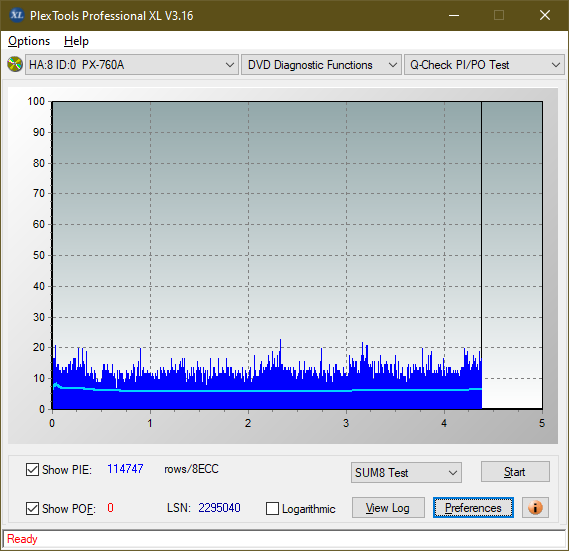Click the View Log button
The image size is (569, 551).
[x=388, y=507]
